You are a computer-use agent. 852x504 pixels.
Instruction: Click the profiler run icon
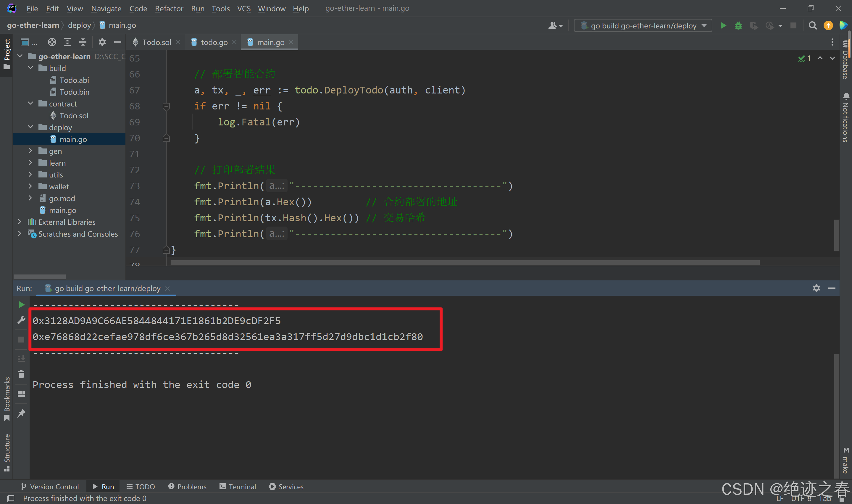pyautogui.click(x=770, y=25)
